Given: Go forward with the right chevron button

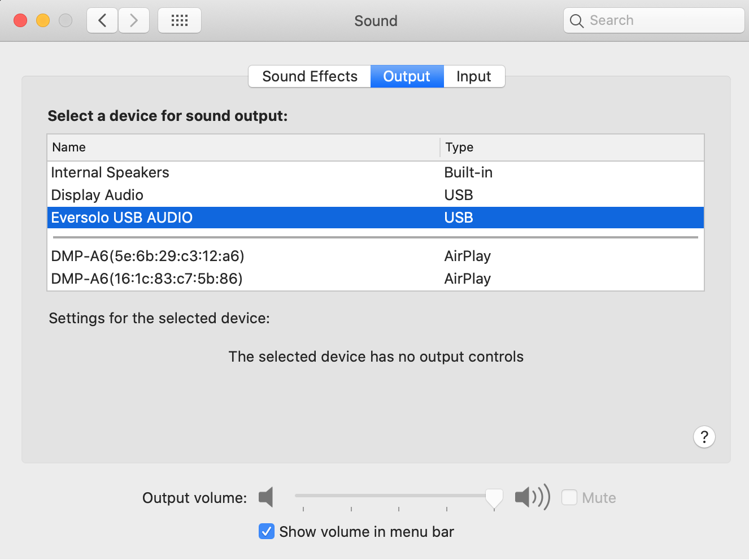Looking at the screenshot, I should click(x=134, y=21).
